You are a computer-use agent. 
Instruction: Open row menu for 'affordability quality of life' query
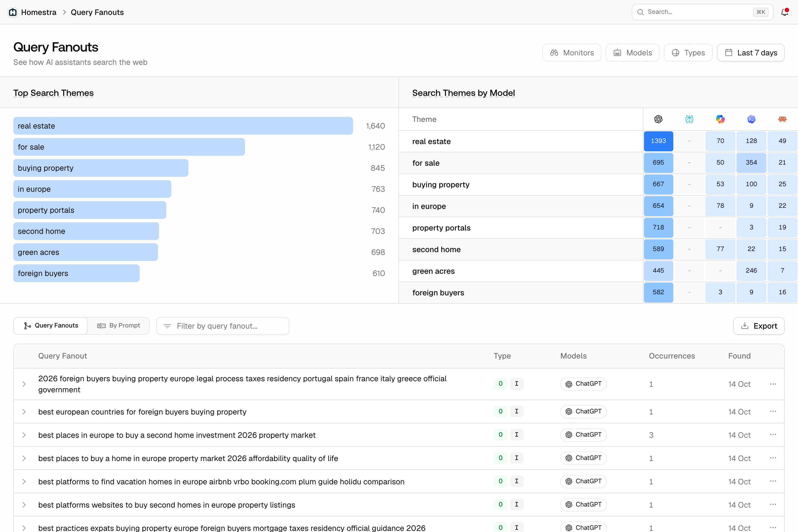[x=773, y=458]
